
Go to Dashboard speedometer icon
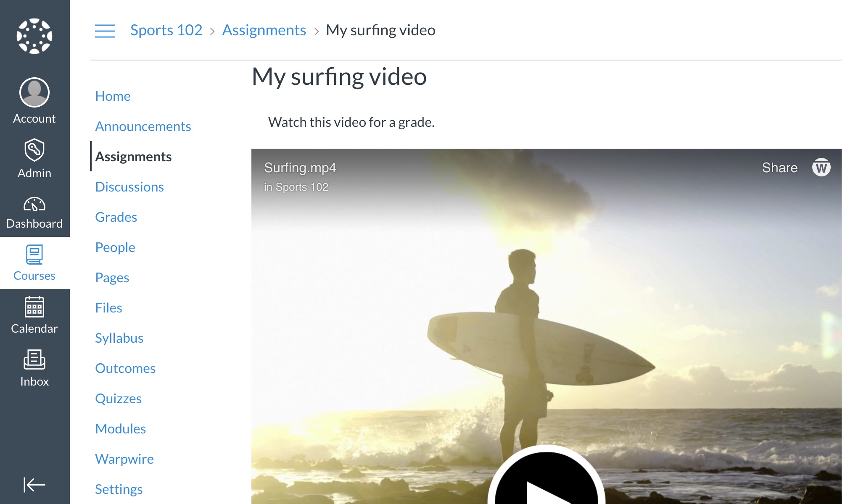[x=34, y=205]
